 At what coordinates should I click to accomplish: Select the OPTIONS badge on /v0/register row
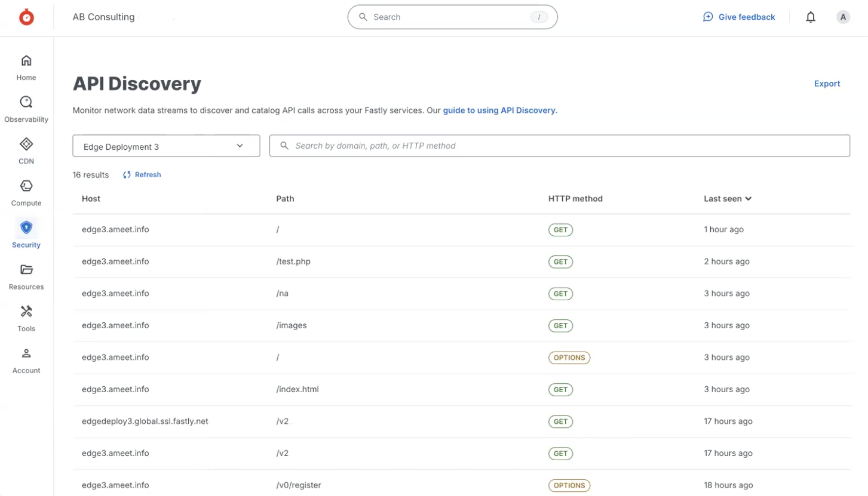coord(569,485)
